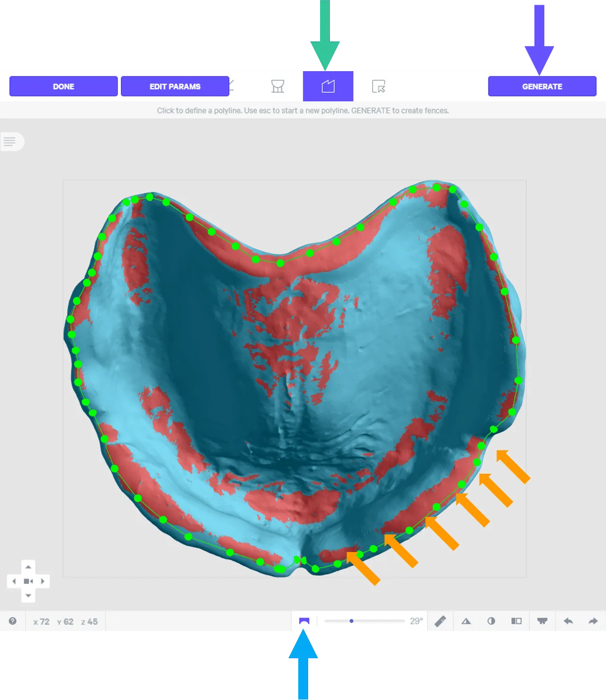Viewport: 606px width, 700px height.
Task: Redo the last undone action
Action: [x=593, y=621]
